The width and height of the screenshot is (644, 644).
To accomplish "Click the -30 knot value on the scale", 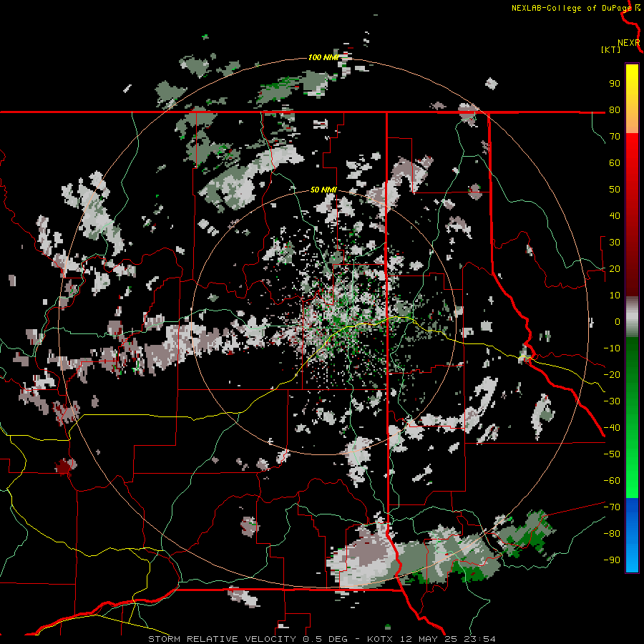I will (612, 401).
